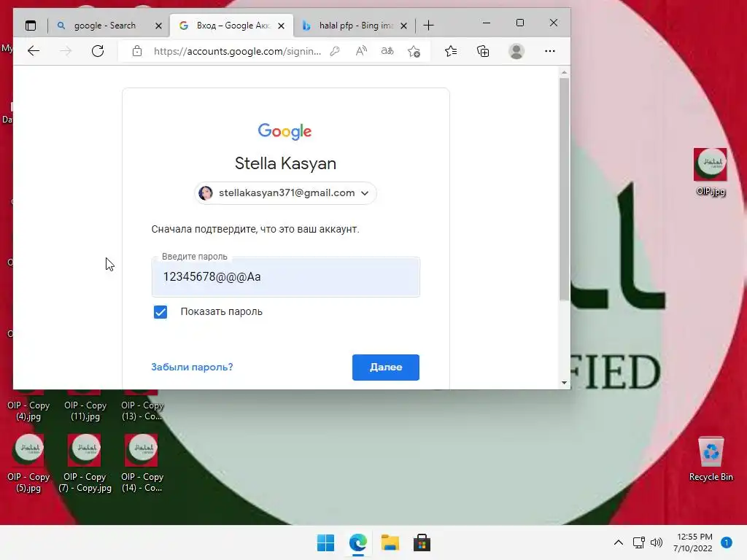Click the Забыли пароль? link
The width and height of the screenshot is (747, 560).
(x=192, y=367)
